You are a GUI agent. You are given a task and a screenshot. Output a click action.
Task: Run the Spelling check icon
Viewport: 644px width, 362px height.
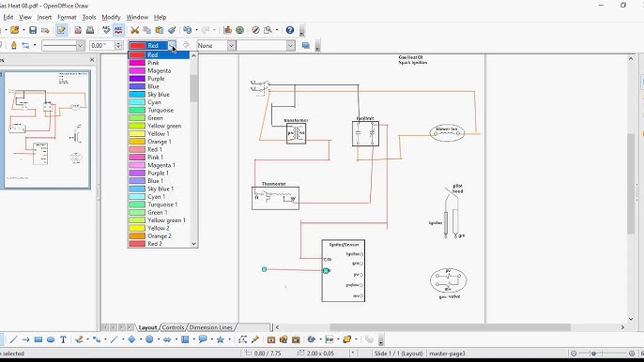coord(106,30)
